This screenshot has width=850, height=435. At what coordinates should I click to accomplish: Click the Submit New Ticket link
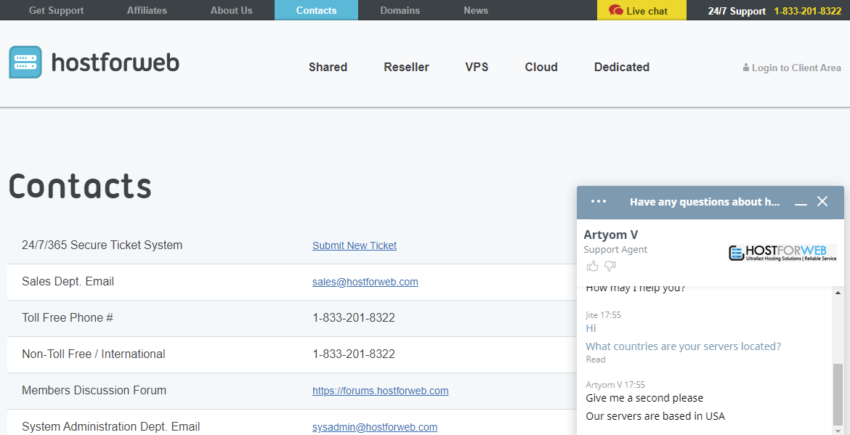[355, 246]
